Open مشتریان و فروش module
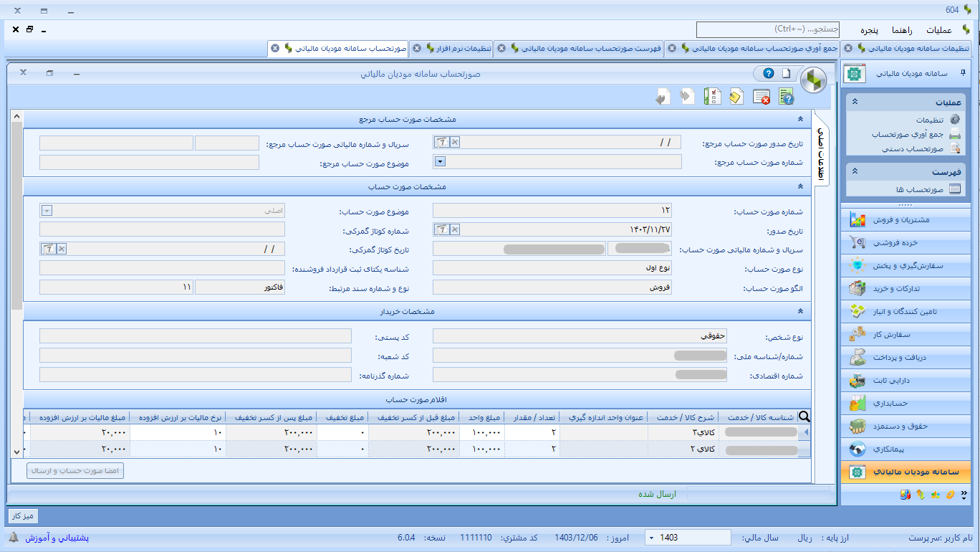Viewport: 980px width, 552px height. [905, 219]
